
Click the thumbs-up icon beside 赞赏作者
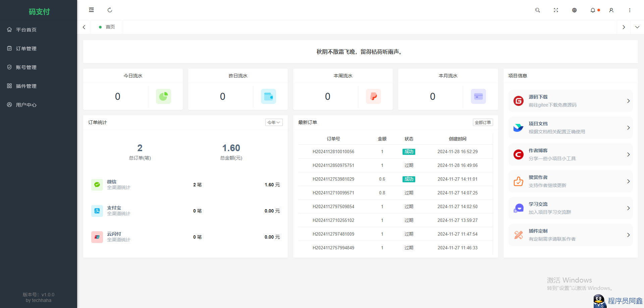click(519, 181)
